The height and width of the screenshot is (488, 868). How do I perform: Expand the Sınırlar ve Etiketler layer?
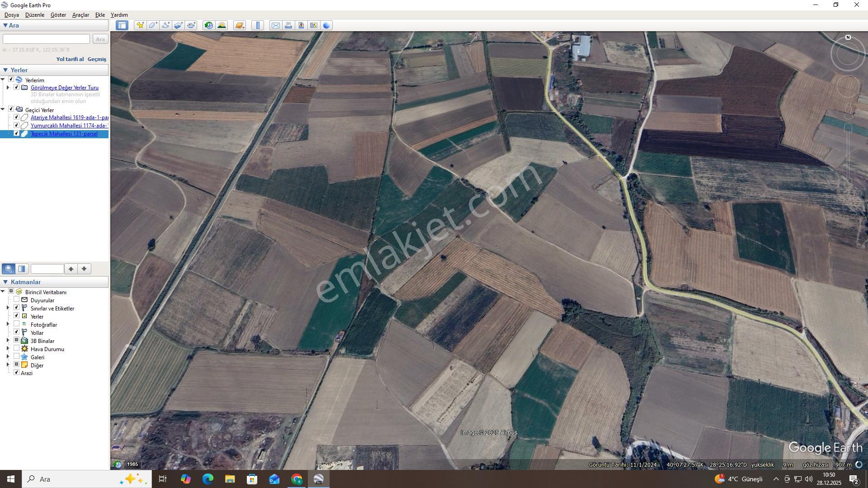(x=8, y=308)
